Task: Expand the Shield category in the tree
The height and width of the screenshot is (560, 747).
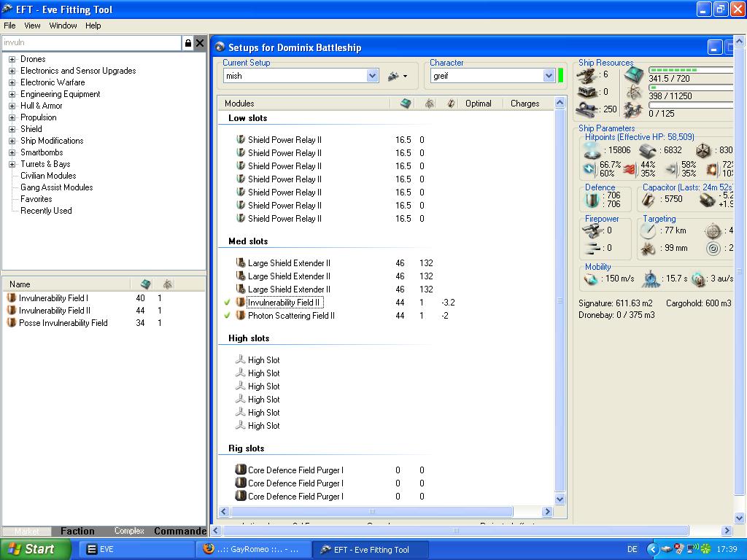Action: click(12, 130)
